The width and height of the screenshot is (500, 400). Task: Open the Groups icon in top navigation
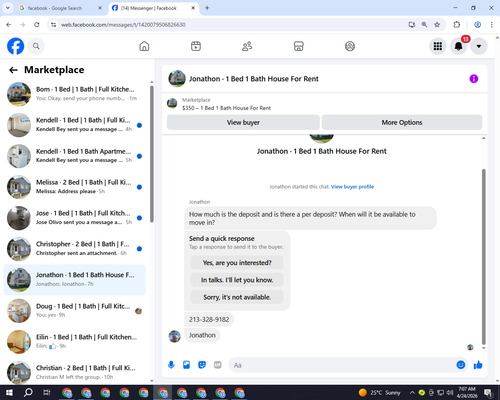(350, 46)
